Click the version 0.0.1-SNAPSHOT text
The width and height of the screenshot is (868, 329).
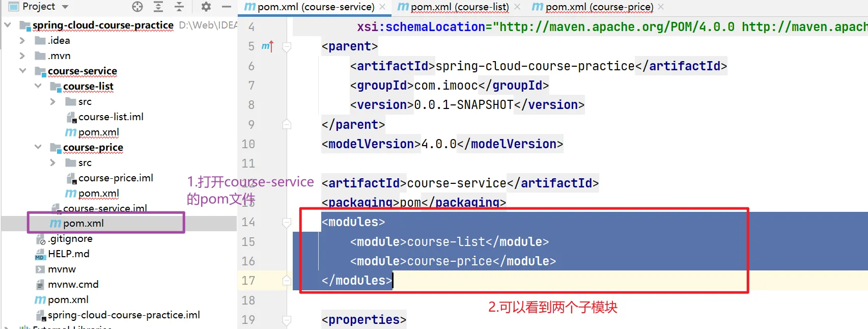click(x=464, y=104)
